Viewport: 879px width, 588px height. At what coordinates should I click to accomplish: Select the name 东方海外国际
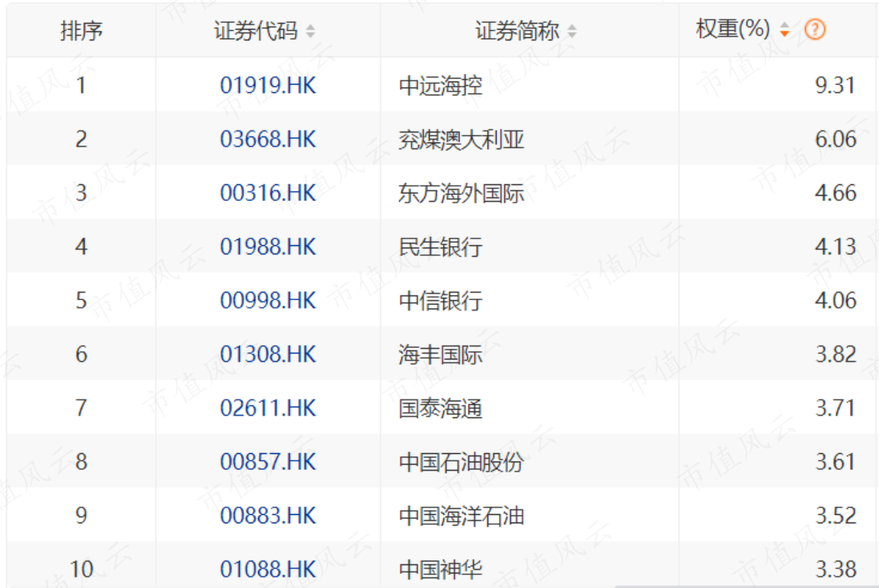click(462, 193)
